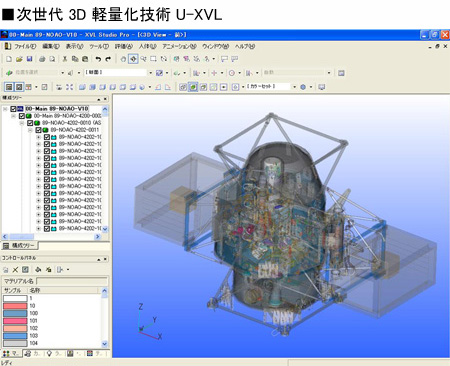Collapse the 00-Main 89-NOAO-V10 root node
This screenshot has width=450, height=366.
(5, 109)
